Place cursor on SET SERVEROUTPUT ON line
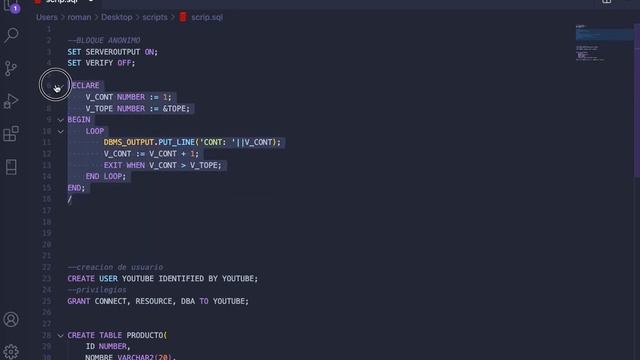 pyautogui.click(x=113, y=52)
